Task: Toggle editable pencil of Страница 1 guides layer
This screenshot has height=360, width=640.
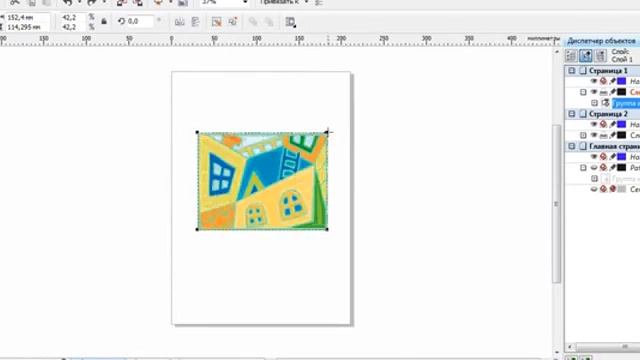Action: click(x=612, y=81)
